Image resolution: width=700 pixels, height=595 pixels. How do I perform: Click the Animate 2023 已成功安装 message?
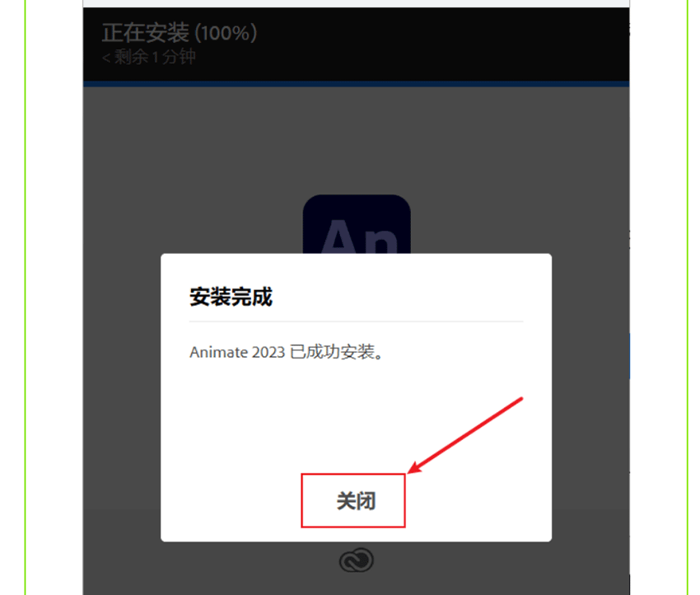287,352
